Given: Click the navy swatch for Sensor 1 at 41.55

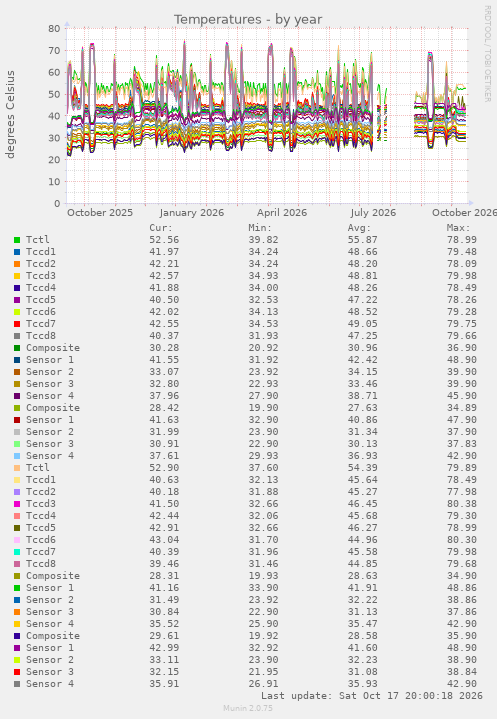Looking at the screenshot, I should coord(17,360).
